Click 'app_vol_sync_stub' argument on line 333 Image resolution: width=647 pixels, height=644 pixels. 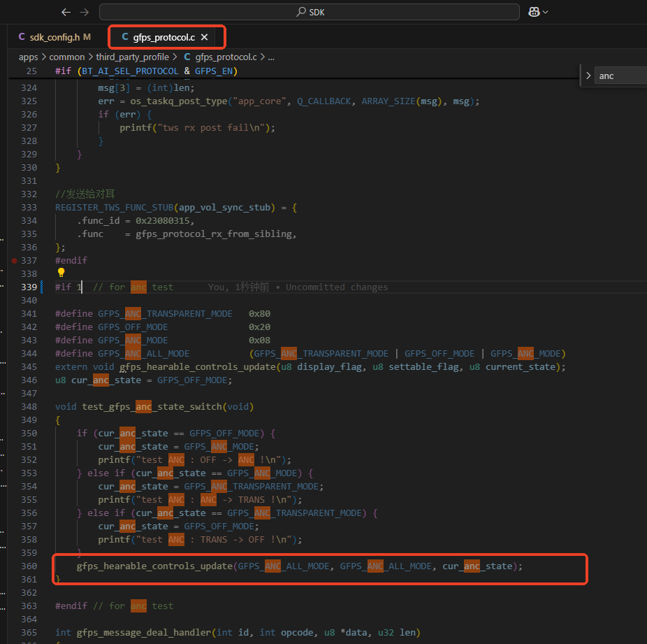click(224, 207)
